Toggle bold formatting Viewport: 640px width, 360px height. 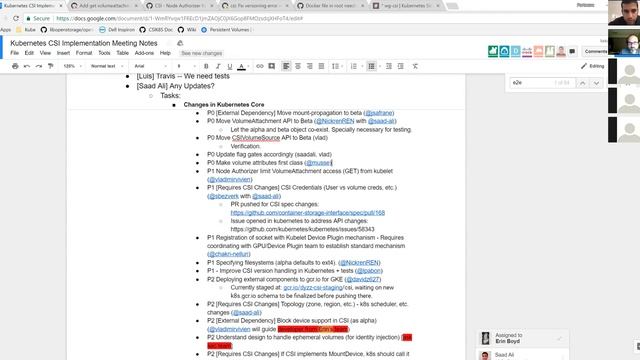coord(206,66)
